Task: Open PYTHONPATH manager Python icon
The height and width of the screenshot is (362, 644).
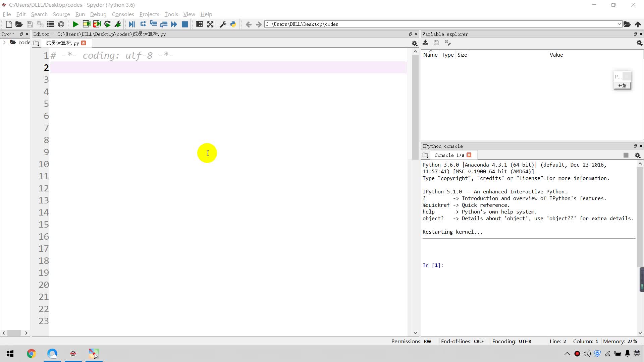Action: click(233, 24)
